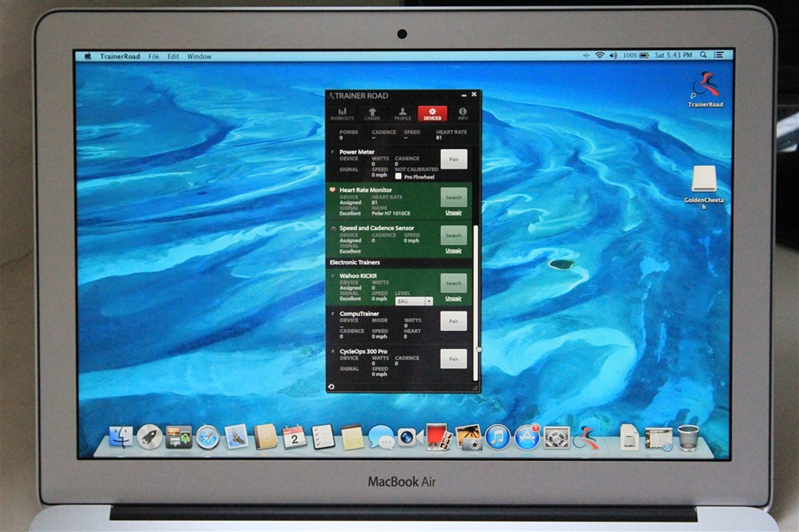Open the Info tab
799x532 pixels.
pos(462,114)
